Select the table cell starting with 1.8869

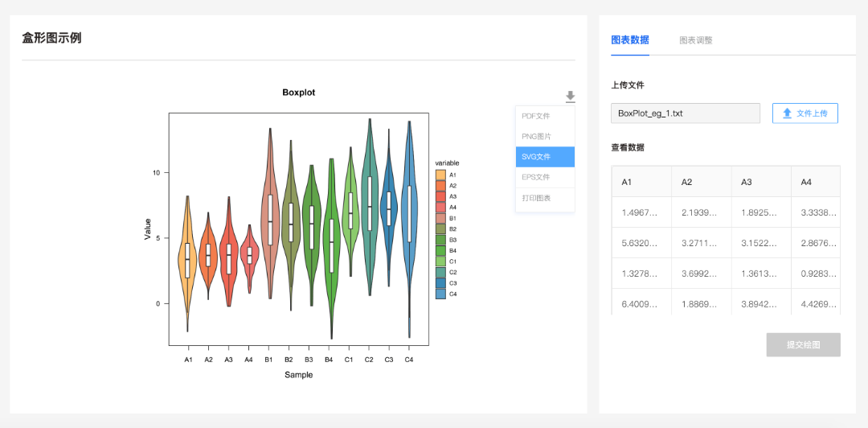coord(700,304)
